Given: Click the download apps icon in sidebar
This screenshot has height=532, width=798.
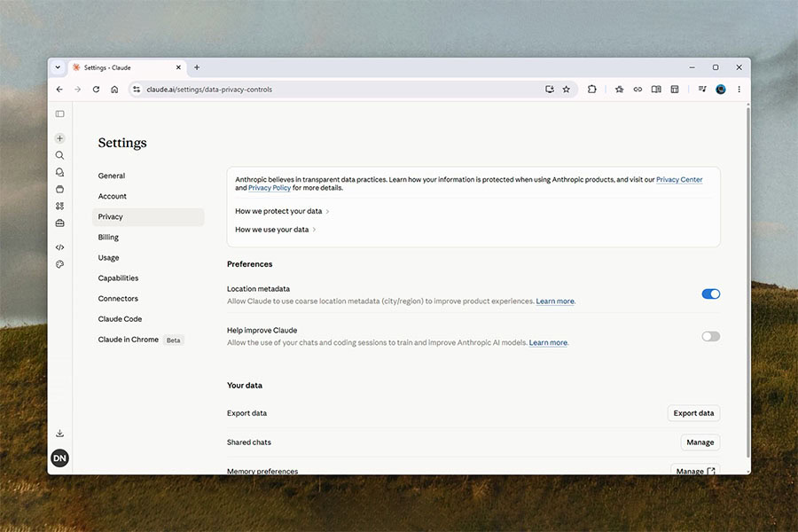Looking at the screenshot, I should pyautogui.click(x=59, y=434).
